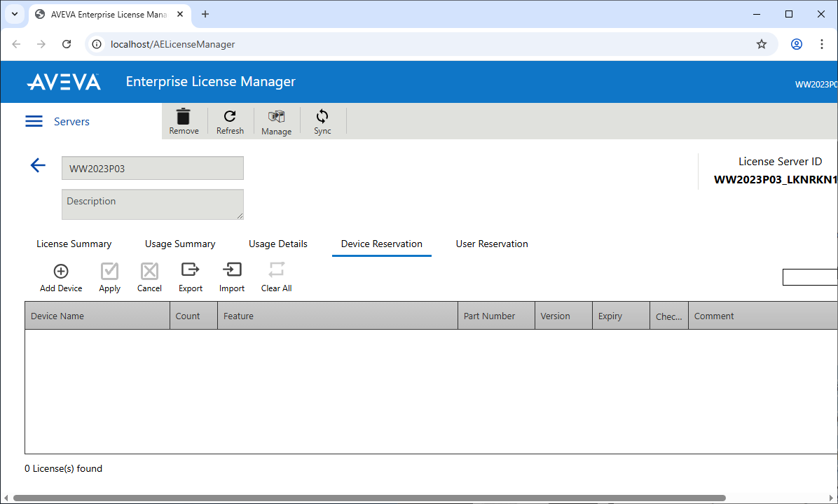Click the Description text area

(x=152, y=204)
